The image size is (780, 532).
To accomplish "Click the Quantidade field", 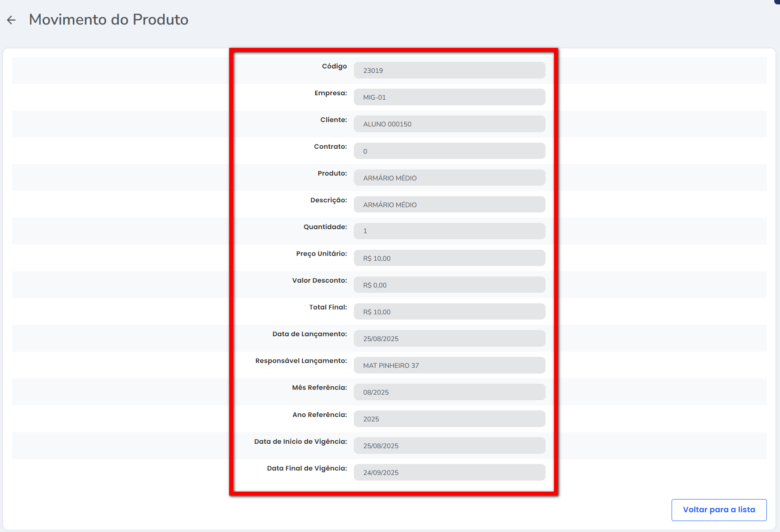I will [449, 231].
